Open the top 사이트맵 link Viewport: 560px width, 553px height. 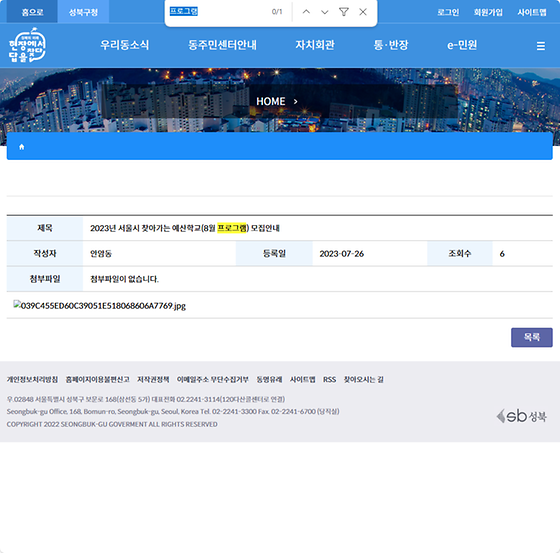pyautogui.click(x=532, y=12)
